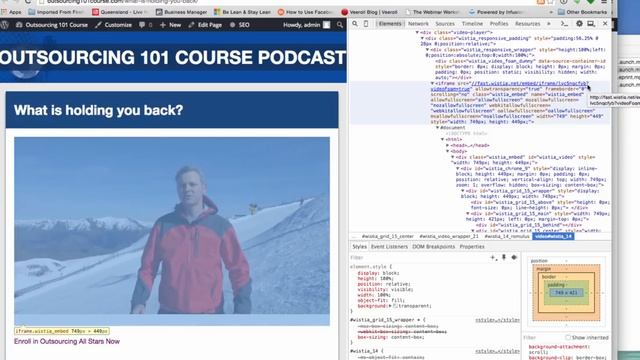Select the Styles sidebar tab

360,247
